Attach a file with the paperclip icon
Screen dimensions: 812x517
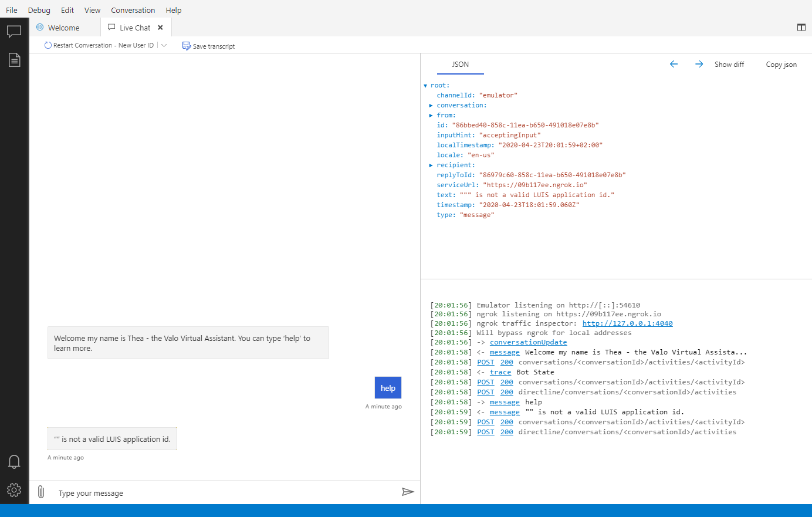[x=40, y=492]
